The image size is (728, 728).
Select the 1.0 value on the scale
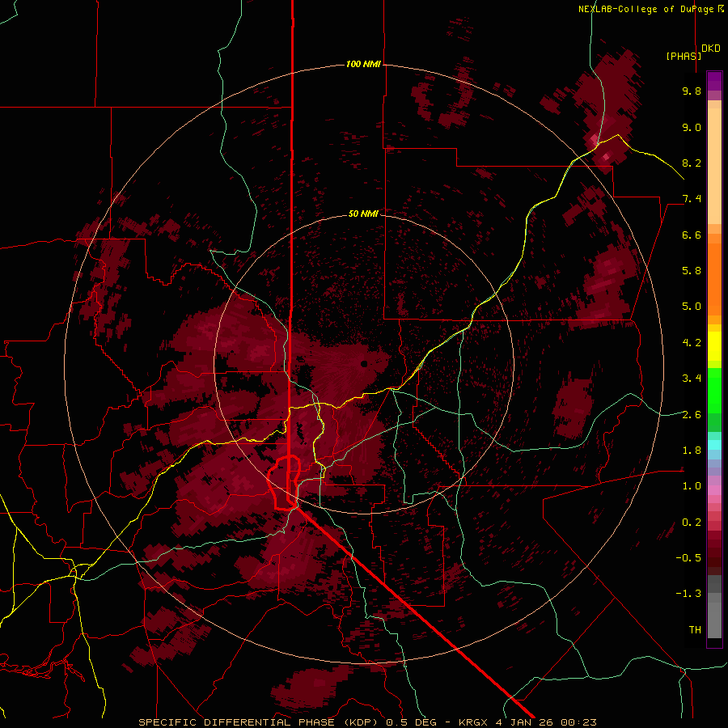pos(692,486)
